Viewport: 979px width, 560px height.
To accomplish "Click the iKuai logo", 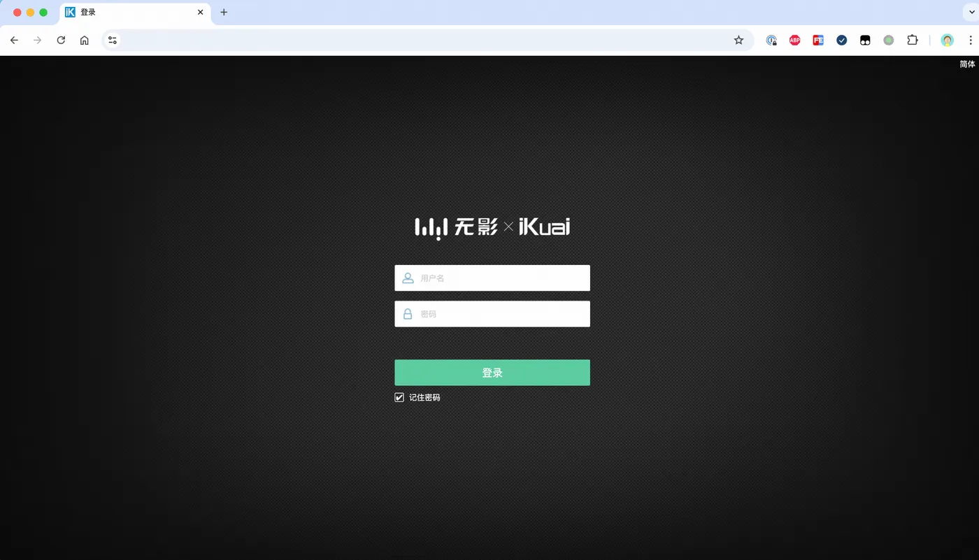I will 544,227.
